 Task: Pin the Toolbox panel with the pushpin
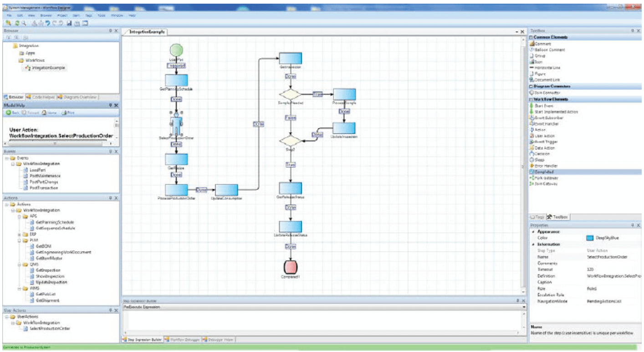click(x=632, y=31)
